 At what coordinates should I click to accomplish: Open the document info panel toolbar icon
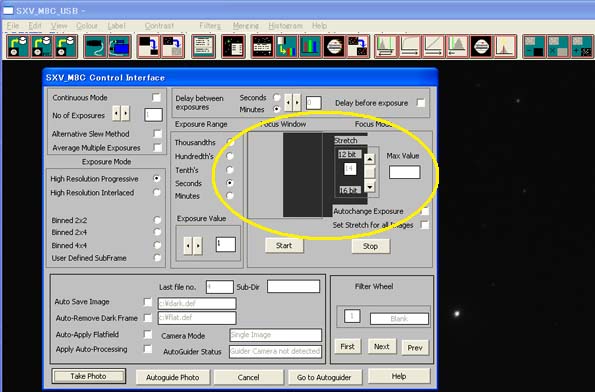pos(203,46)
